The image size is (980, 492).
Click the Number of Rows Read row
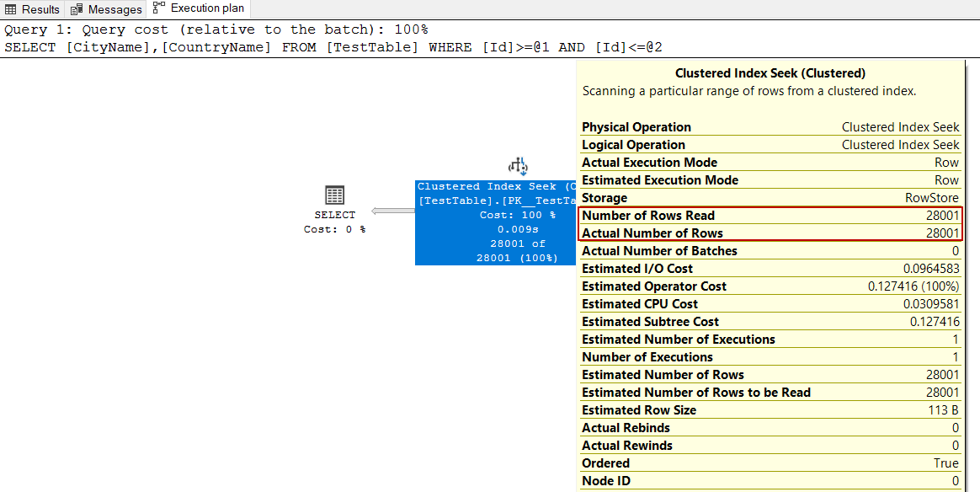coord(770,216)
